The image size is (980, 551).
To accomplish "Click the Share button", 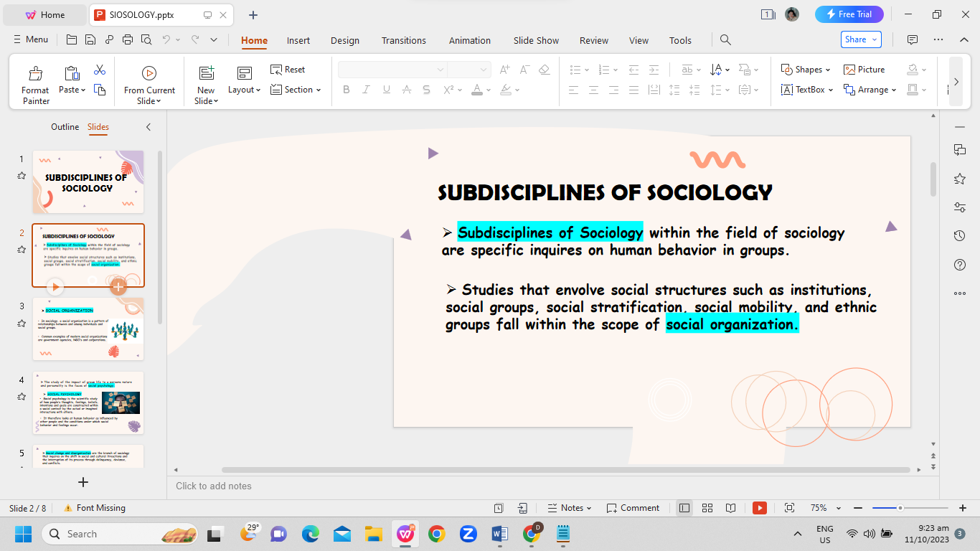I will tap(861, 39).
